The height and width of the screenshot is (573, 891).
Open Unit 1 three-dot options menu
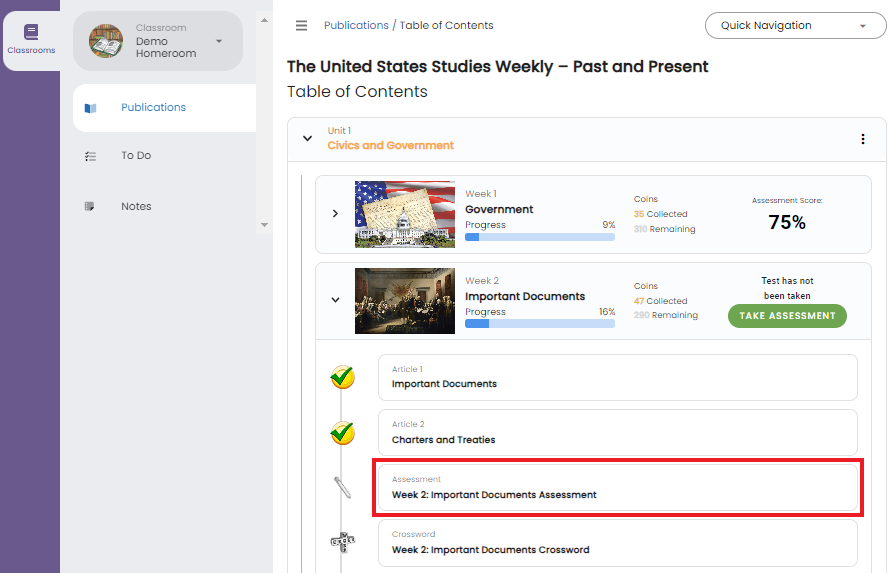pos(863,139)
